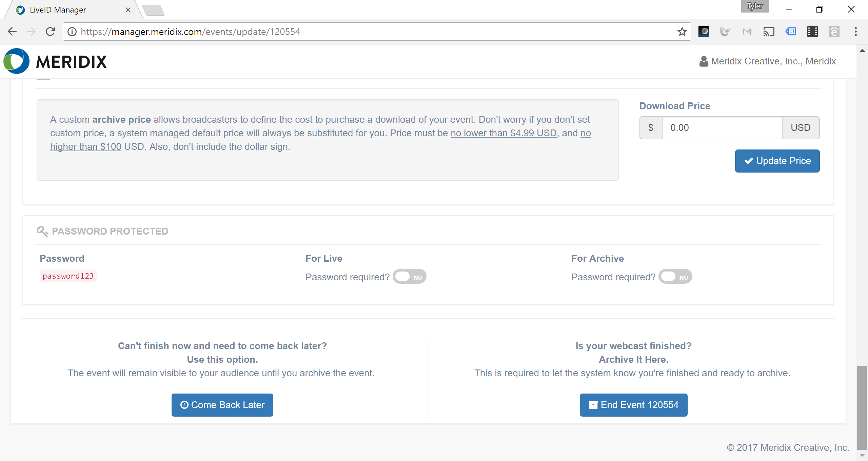Click the browser back arrow
Viewport: 868px width, 461px height.
[x=12, y=32]
